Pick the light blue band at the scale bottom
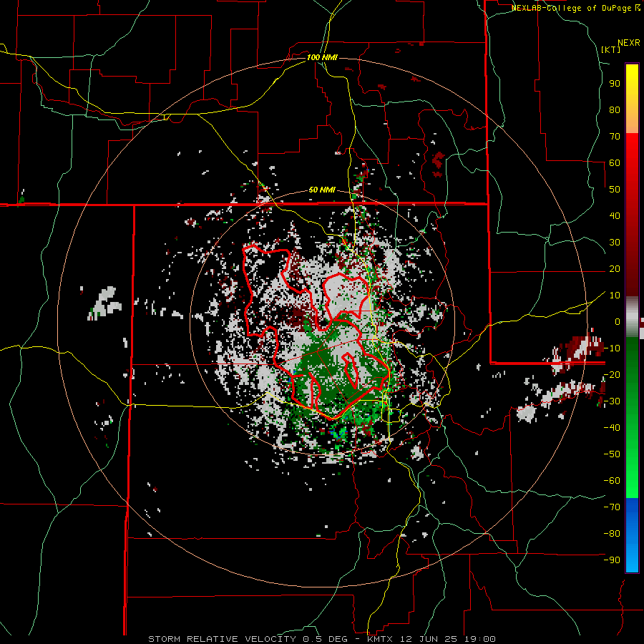The height and width of the screenshot is (644, 644). pos(632,559)
